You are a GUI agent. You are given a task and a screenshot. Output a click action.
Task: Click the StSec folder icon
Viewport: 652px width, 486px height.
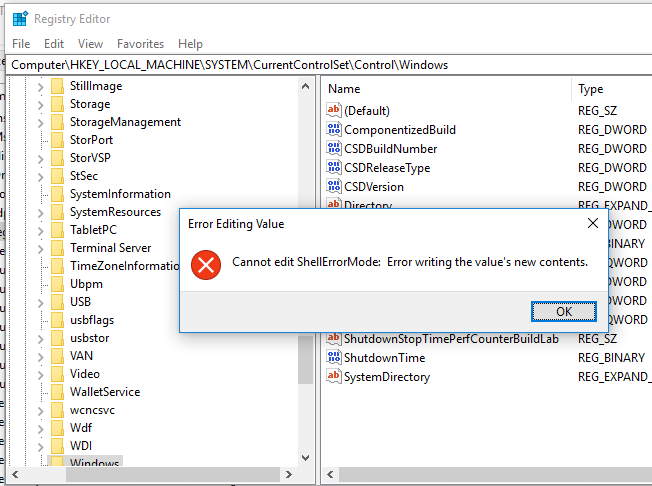(57, 176)
